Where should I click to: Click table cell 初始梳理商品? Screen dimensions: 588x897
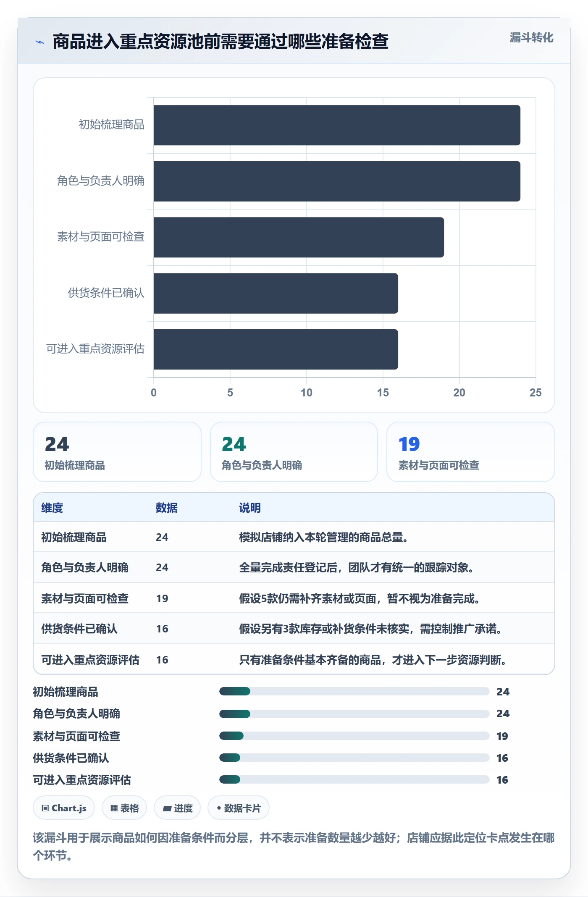click(x=74, y=537)
